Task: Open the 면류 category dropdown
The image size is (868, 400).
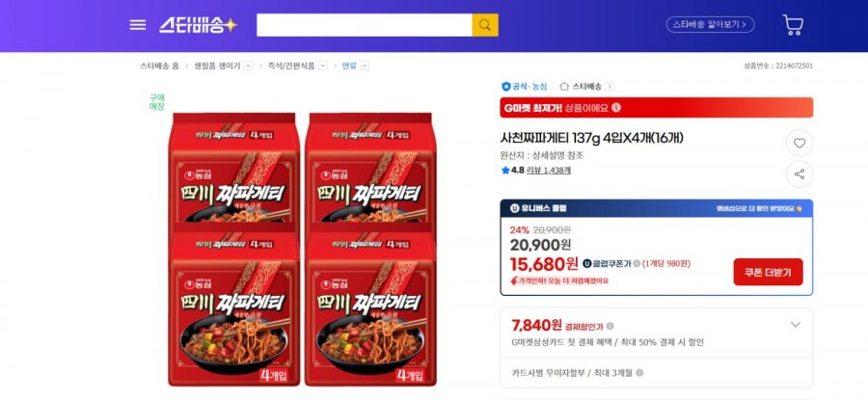Action: [x=365, y=66]
